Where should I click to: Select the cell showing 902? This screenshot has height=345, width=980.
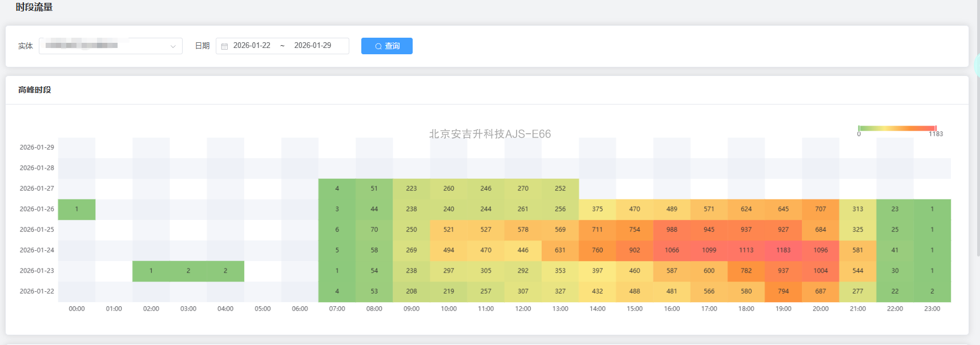point(635,250)
